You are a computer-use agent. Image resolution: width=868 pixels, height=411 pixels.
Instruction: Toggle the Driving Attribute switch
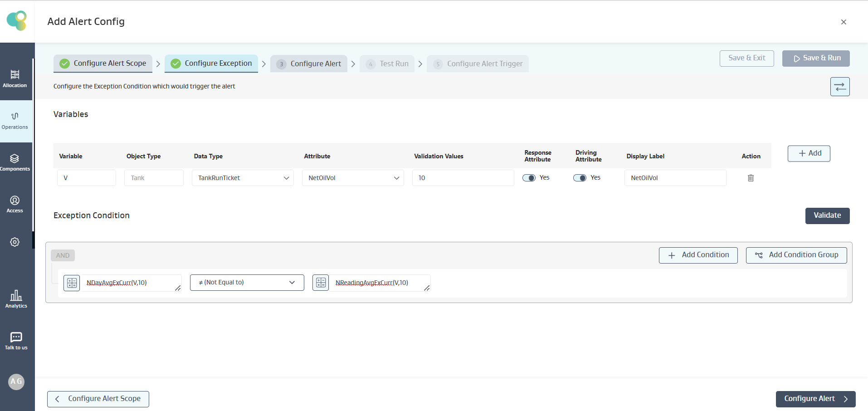pos(580,178)
